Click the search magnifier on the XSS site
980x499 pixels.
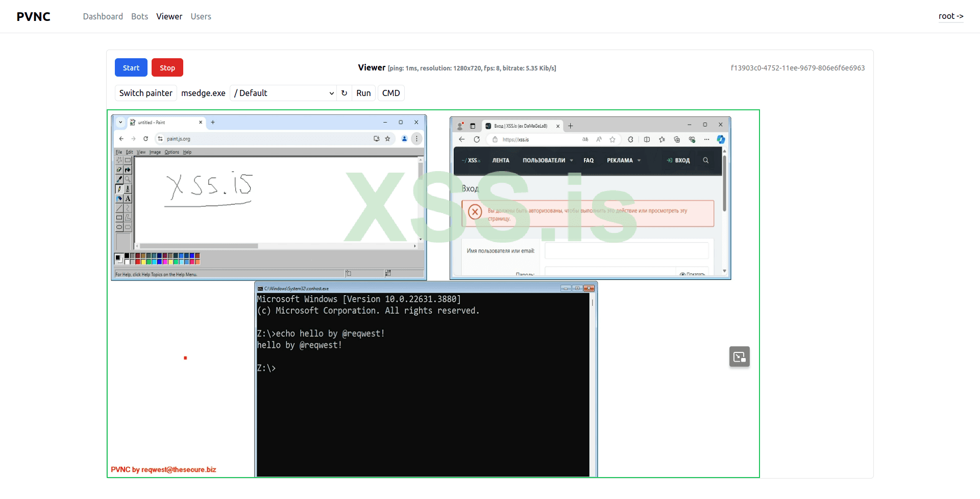click(706, 160)
